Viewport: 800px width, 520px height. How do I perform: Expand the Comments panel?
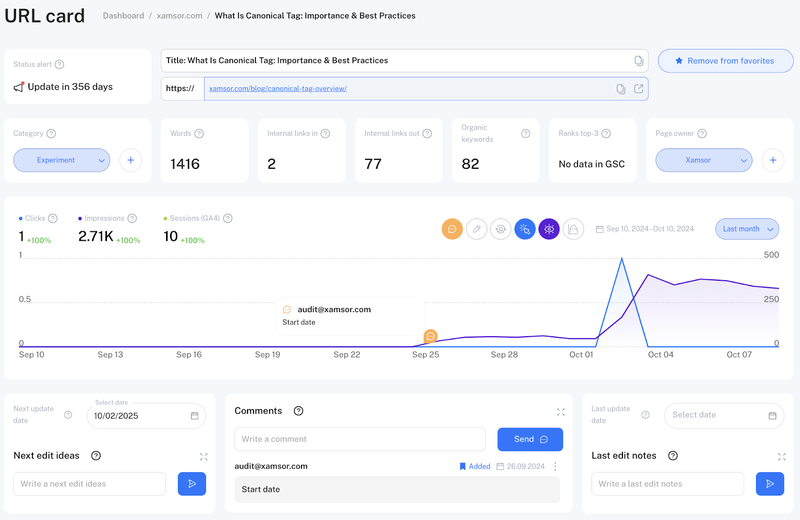pyautogui.click(x=561, y=412)
